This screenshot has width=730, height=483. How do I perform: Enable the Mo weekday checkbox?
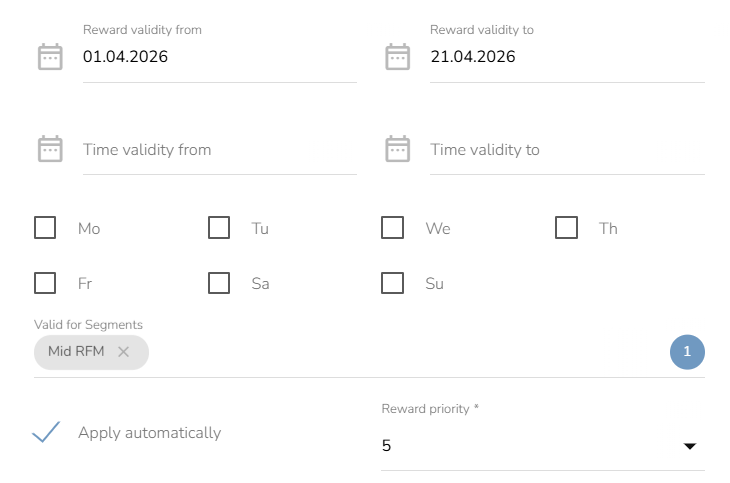point(45,227)
